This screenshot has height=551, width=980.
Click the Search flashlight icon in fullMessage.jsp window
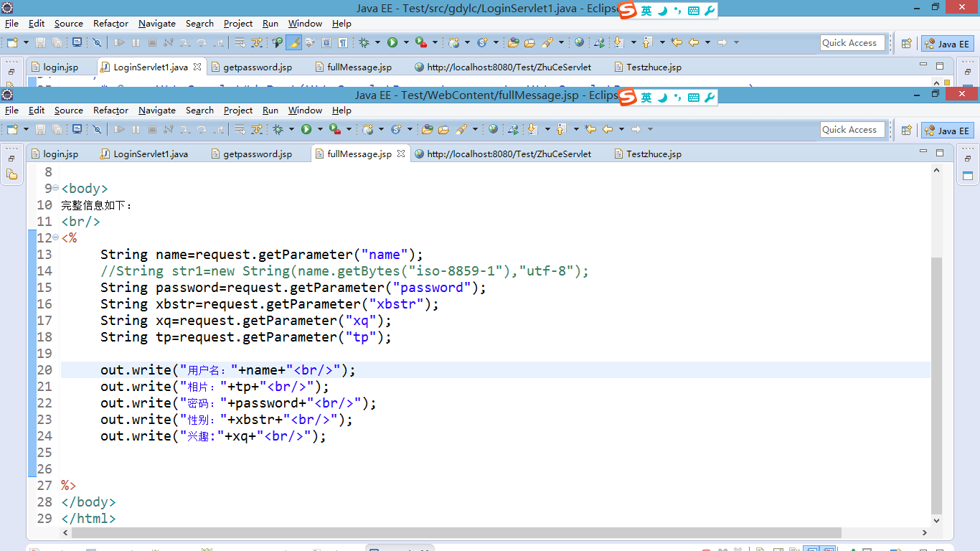(461, 129)
